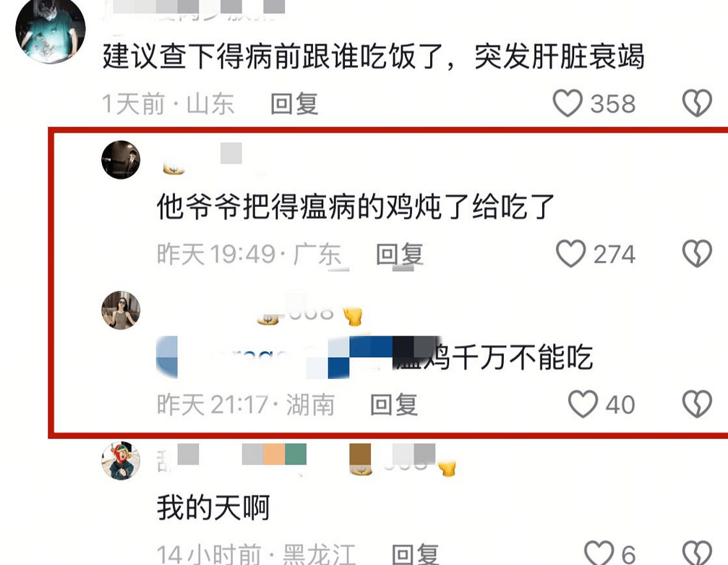Open the cartoon avatar of the Heilongjiang commenter
Image resolution: width=728 pixels, height=565 pixels.
click(x=121, y=461)
